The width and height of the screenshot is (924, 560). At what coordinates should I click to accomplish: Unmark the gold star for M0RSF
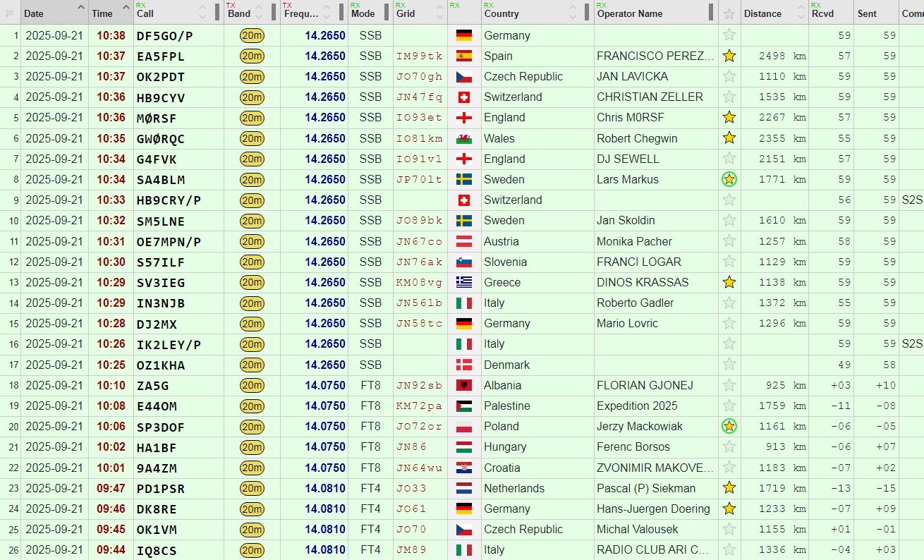[729, 117]
